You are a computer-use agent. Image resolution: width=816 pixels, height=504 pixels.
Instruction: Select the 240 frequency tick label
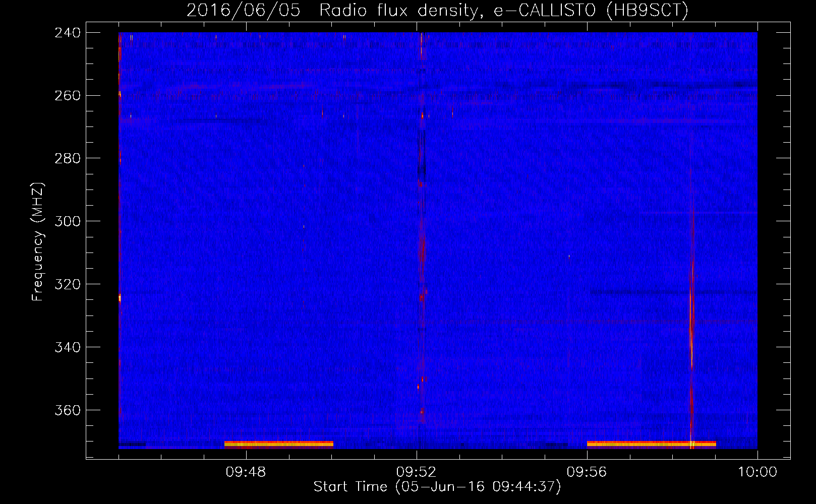[x=68, y=33]
